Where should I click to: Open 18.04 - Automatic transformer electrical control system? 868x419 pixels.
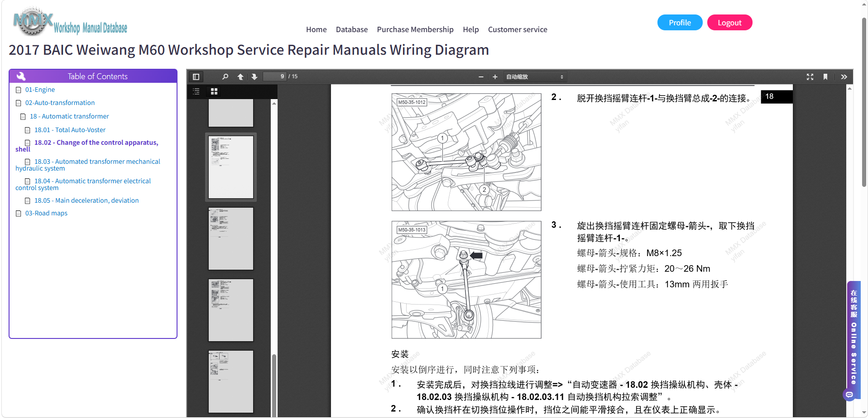point(83,184)
